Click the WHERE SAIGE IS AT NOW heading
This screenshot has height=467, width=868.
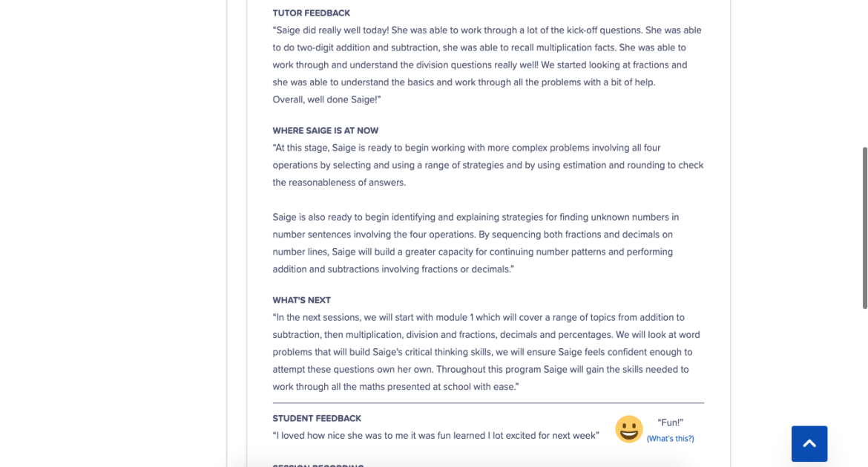click(x=325, y=131)
